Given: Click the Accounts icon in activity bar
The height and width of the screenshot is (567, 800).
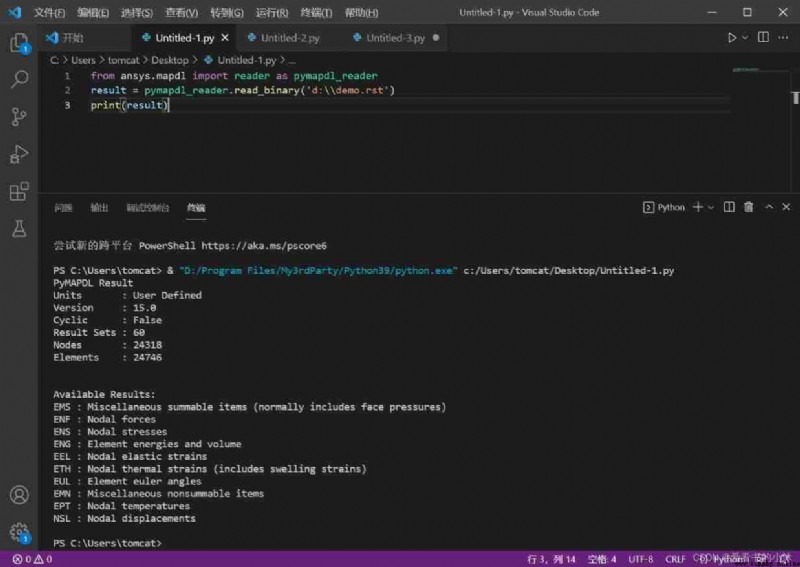Looking at the screenshot, I should click(19, 495).
